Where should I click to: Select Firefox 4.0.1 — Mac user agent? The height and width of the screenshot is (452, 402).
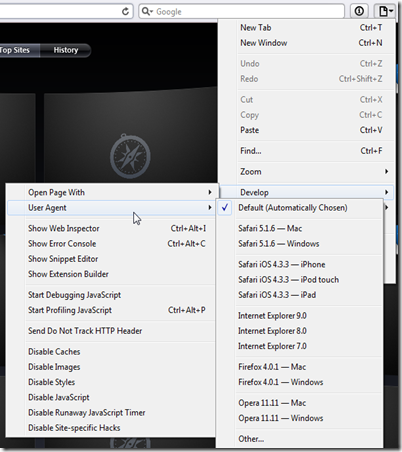coord(300,367)
